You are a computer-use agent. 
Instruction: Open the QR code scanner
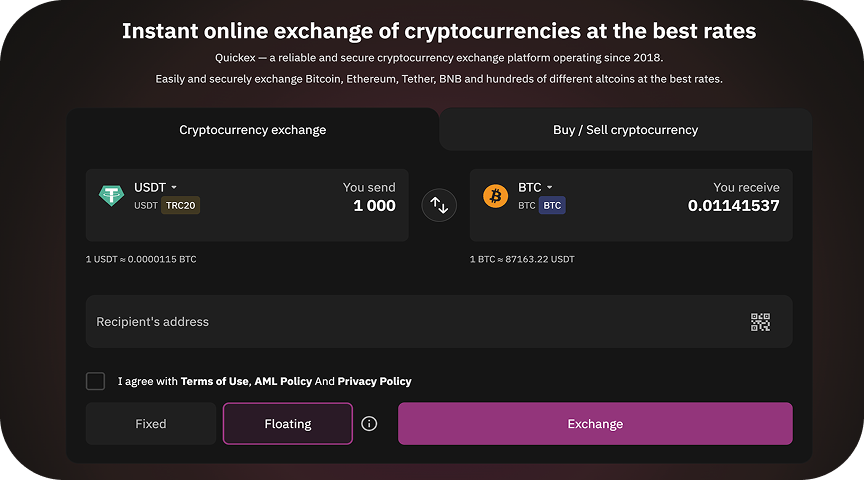point(761,322)
